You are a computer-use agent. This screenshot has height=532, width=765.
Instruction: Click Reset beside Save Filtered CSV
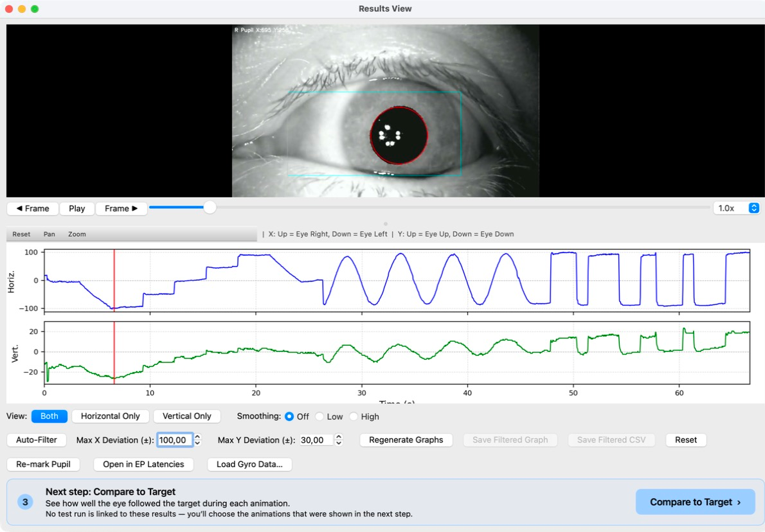[x=686, y=440]
